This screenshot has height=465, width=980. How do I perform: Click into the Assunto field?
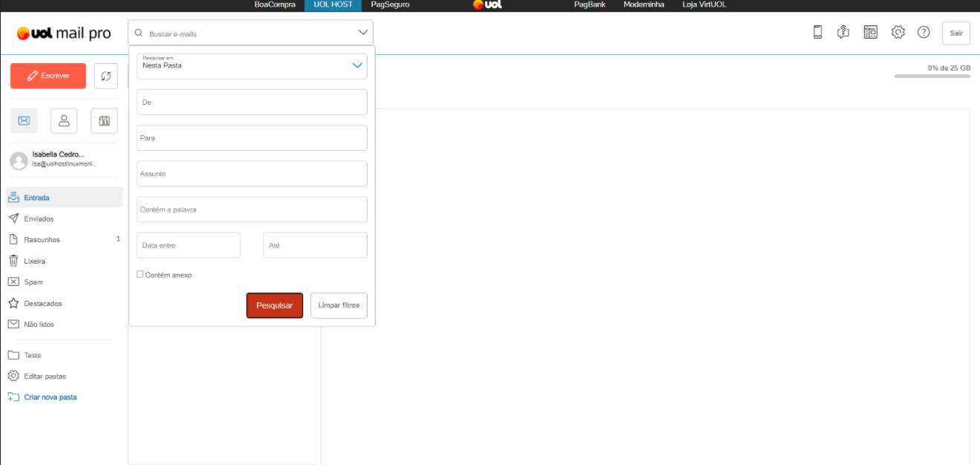[x=252, y=173]
